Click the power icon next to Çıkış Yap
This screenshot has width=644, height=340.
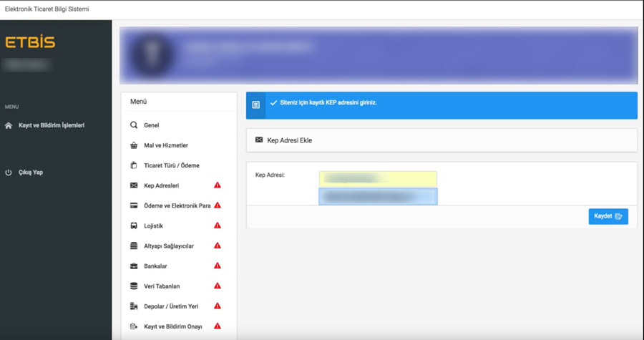click(8, 173)
